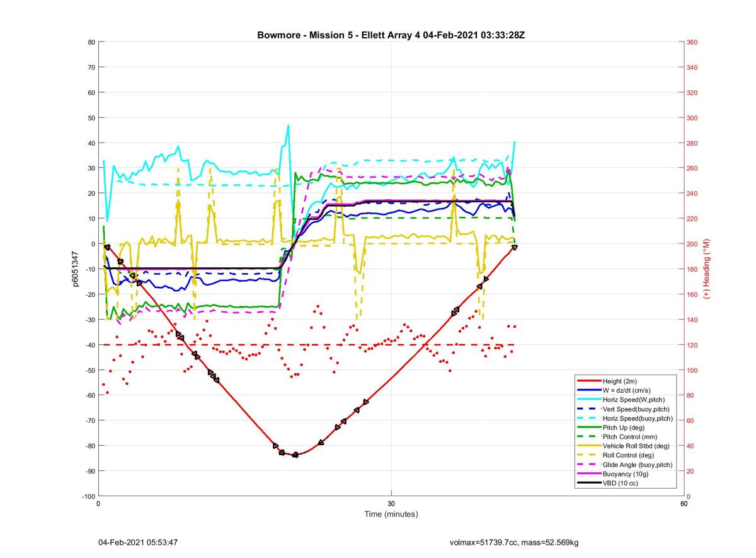Click the '30' tick on the Time axis
Image resolution: width=756 pixels, height=558 pixels.
click(x=391, y=504)
